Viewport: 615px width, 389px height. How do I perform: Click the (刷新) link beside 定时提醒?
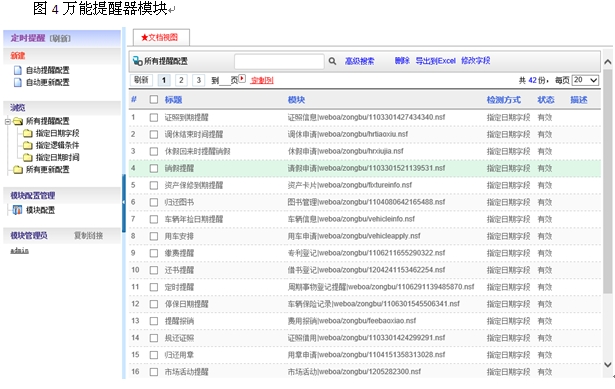(60, 38)
